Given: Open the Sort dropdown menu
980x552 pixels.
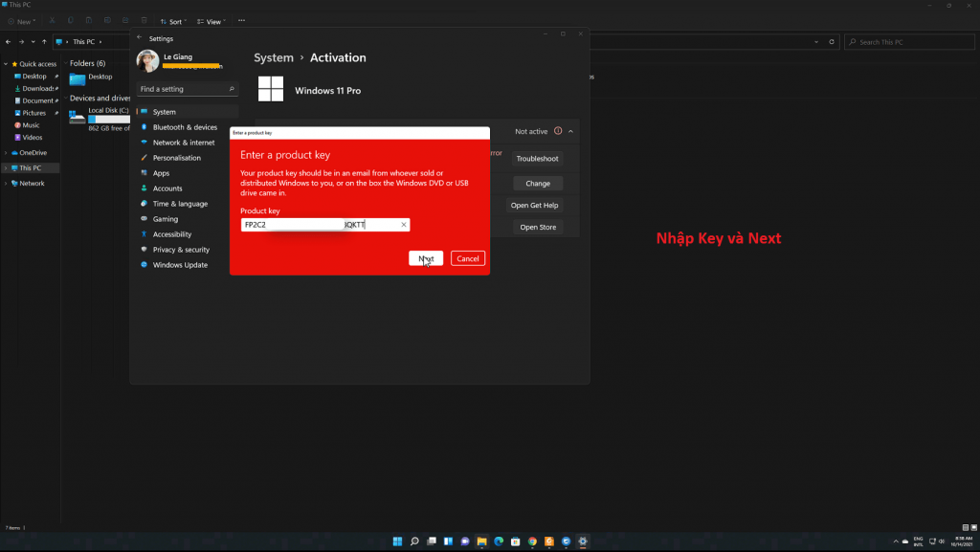Looking at the screenshot, I should click(173, 19).
